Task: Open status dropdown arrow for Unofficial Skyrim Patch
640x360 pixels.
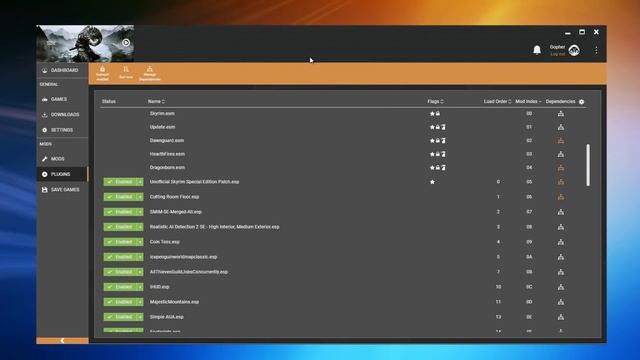Action: pos(140,182)
